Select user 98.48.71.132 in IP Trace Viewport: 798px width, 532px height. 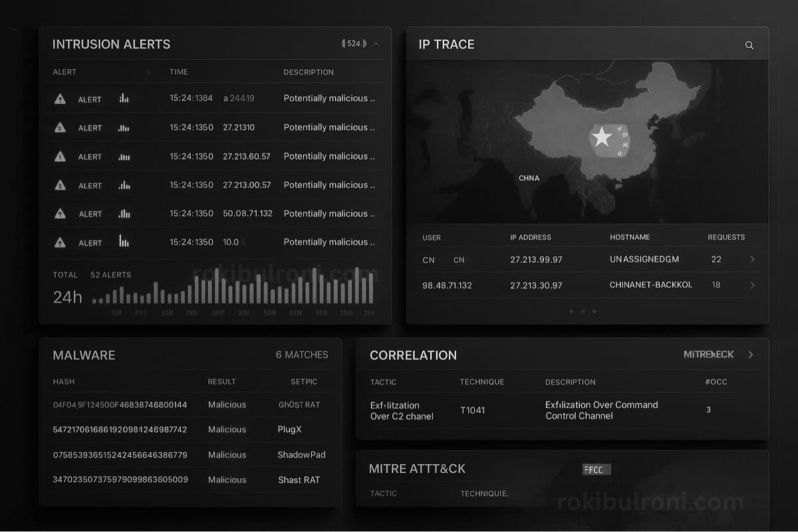pos(447,285)
